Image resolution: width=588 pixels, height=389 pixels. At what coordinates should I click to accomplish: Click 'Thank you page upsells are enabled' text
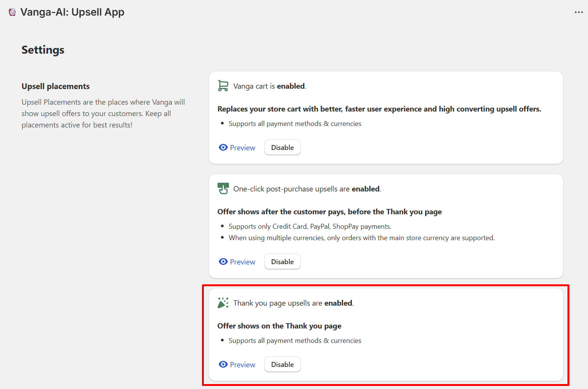pos(294,303)
